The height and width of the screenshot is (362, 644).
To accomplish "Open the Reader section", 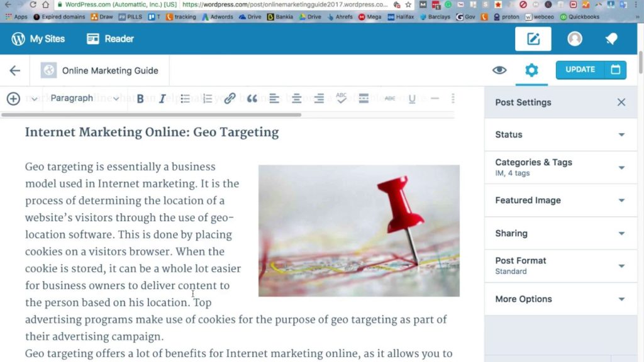I will pos(110,38).
